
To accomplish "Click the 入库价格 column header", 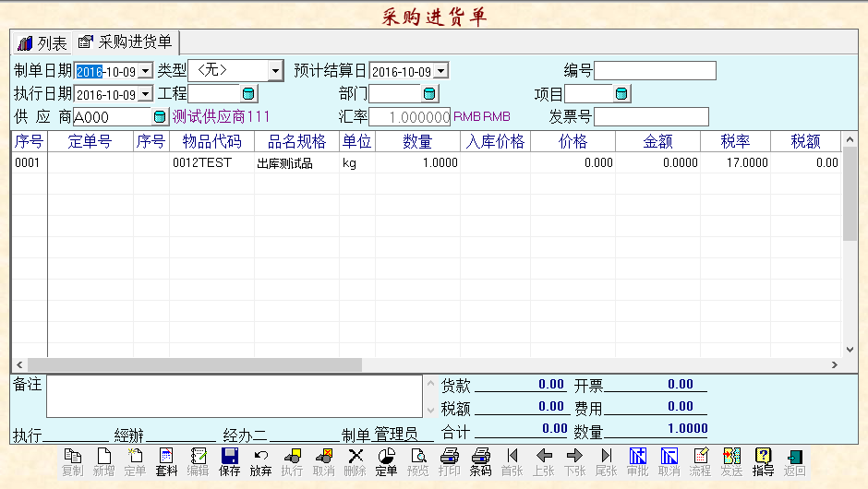I will pos(496,141).
